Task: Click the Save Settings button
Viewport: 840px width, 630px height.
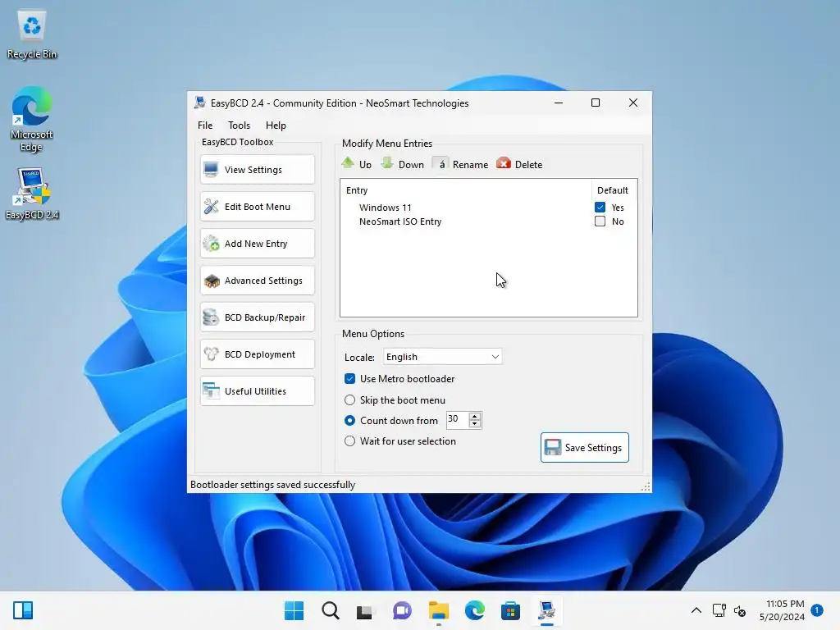Action: [x=584, y=447]
